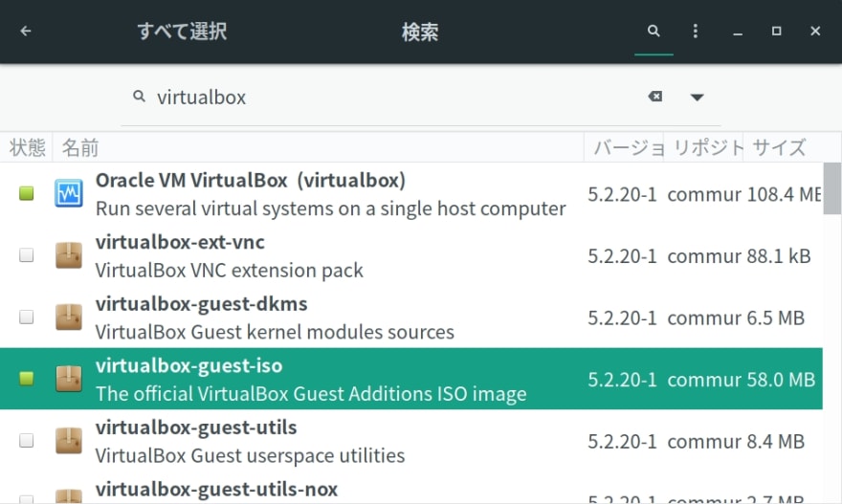Select the virtualbox-ext-vnc package name
Viewport: 842px width, 504px height.
[180, 242]
